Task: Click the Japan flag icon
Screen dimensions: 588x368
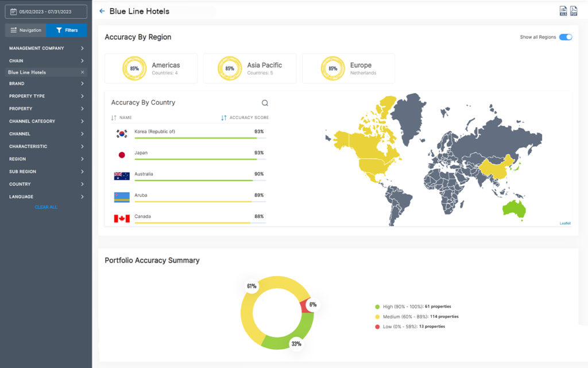Action: point(122,155)
